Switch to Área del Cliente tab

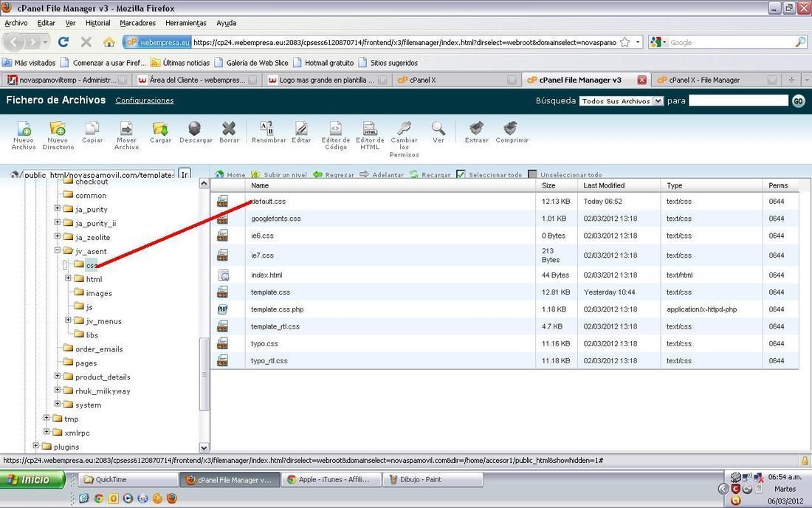pos(196,80)
